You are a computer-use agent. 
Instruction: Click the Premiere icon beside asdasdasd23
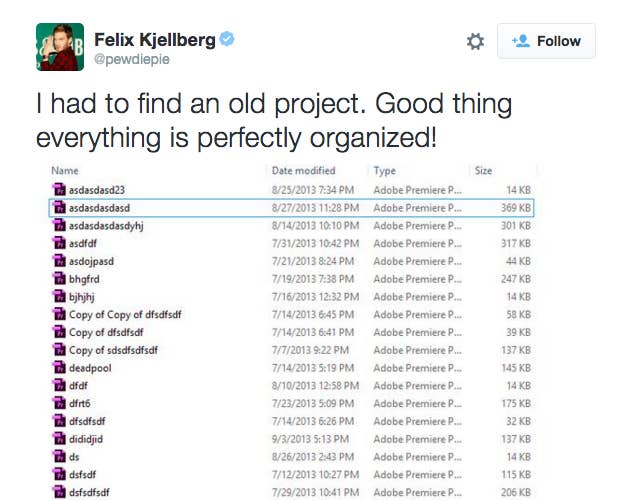[x=58, y=190]
